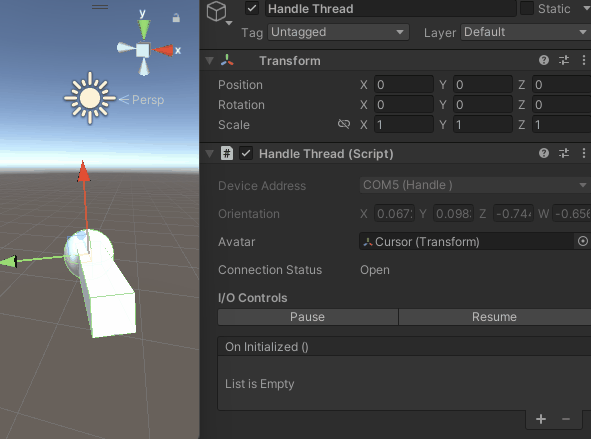Remove the On Initialized event listener

(x=566, y=419)
